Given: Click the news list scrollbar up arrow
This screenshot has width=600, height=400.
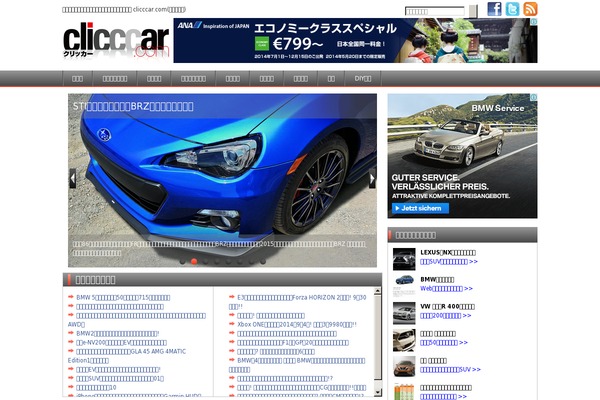Looking at the screenshot, I should (378, 291).
